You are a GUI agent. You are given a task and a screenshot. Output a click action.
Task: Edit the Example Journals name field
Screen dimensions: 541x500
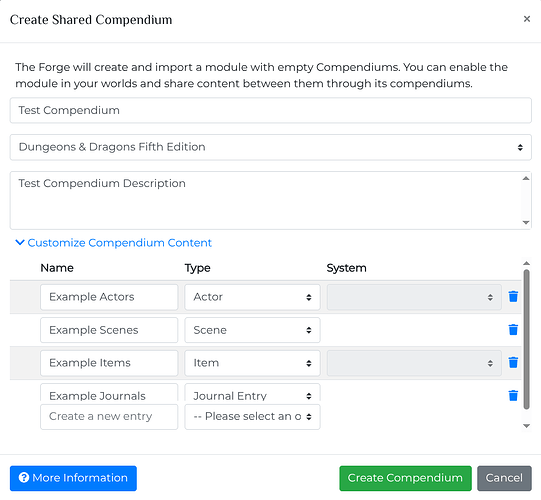109,393
